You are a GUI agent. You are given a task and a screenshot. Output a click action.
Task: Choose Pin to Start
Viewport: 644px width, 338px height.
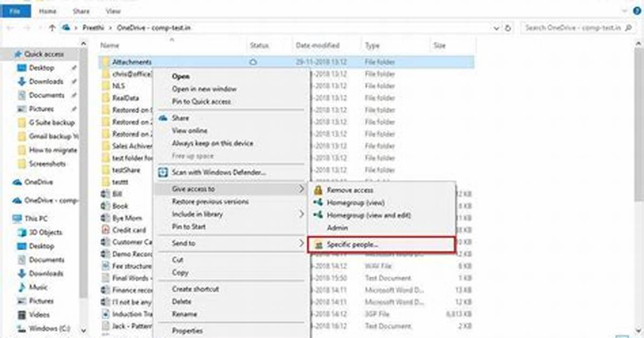point(188,227)
